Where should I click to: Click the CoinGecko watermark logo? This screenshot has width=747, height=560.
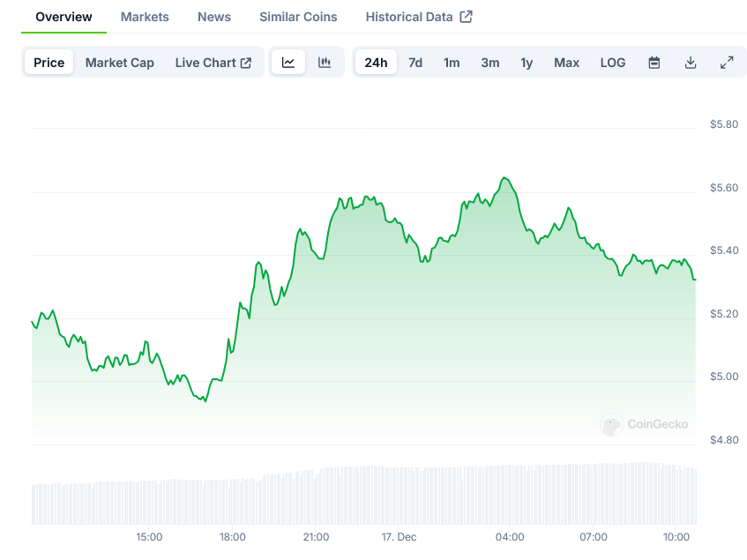(x=645, y=424)
